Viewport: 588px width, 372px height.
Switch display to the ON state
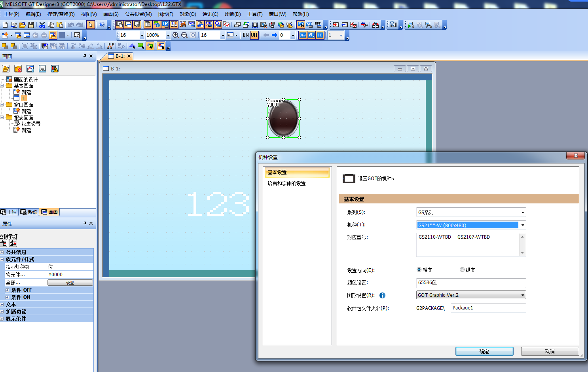(x=245, y=35)
